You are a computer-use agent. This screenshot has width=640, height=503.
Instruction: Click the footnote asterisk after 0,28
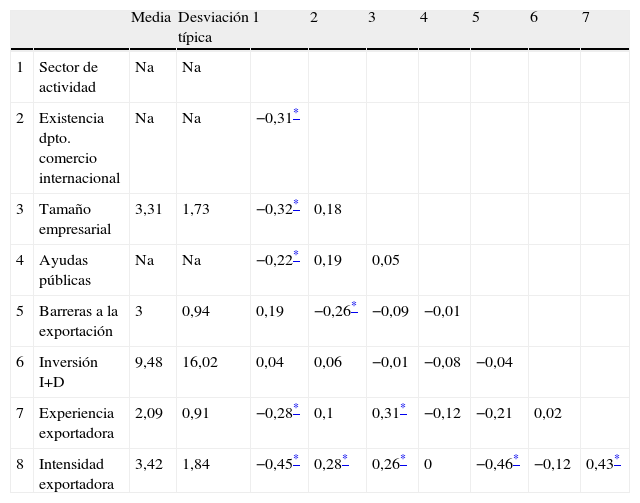[345, 461]
